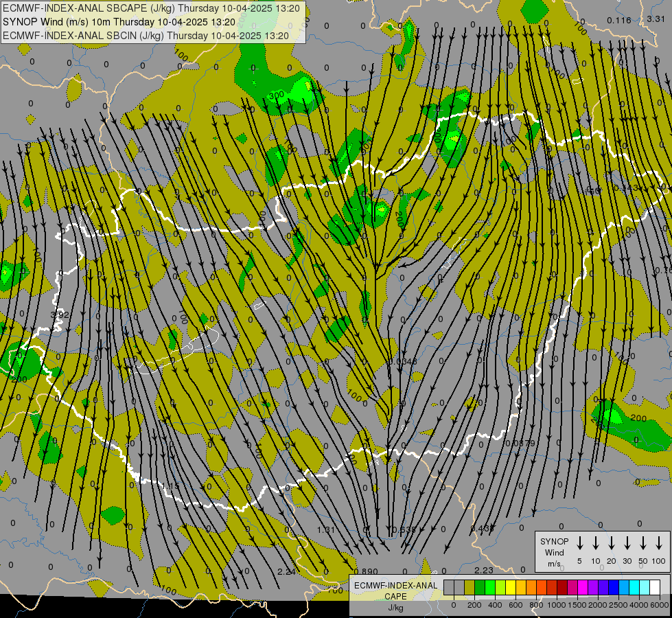Click the '2500' tick on the color scale

[x=618, y=605]
